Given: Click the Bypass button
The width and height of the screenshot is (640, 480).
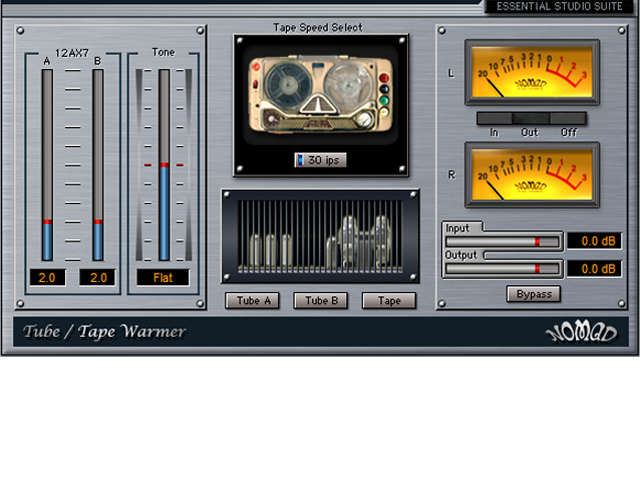Looking at the screenshot, I should (x=533, y=294).
